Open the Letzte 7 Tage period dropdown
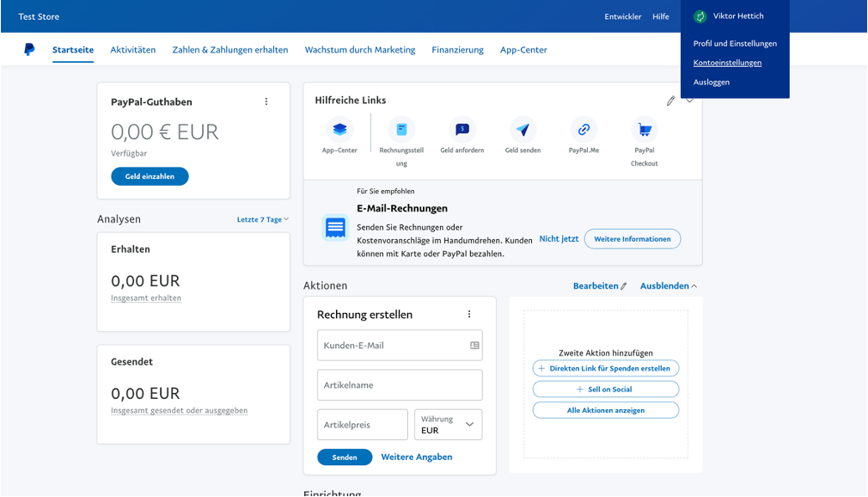The width and height of the screenshot is (868, 497). pyautogui.click(x=262, y=219)
